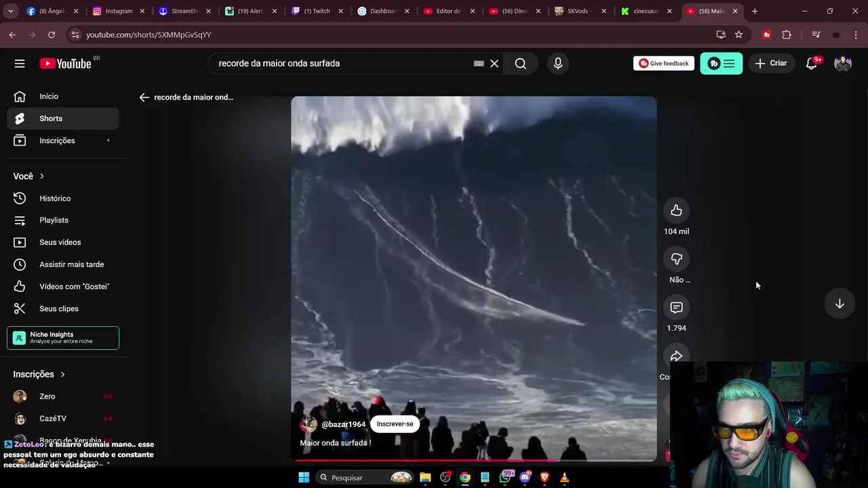The image size is (868, 488).
Task: Click the share arrow icon
Action: click(x=676, y=357)
